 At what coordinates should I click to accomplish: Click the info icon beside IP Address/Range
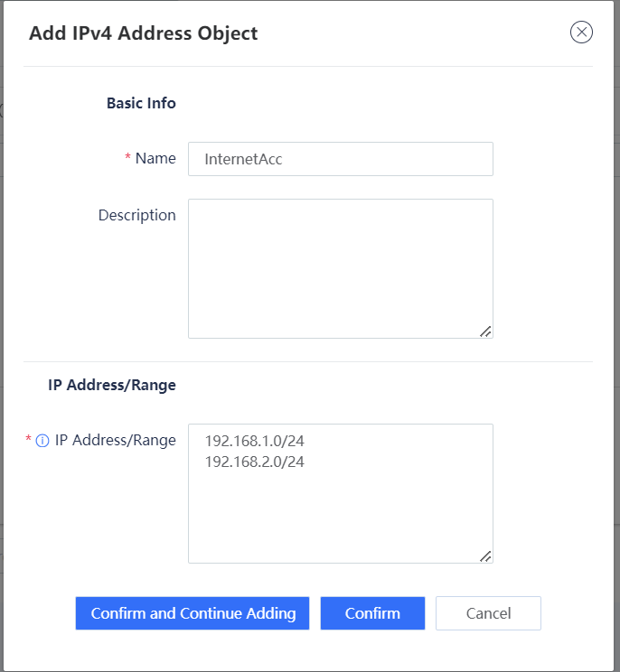pos(42,441)
